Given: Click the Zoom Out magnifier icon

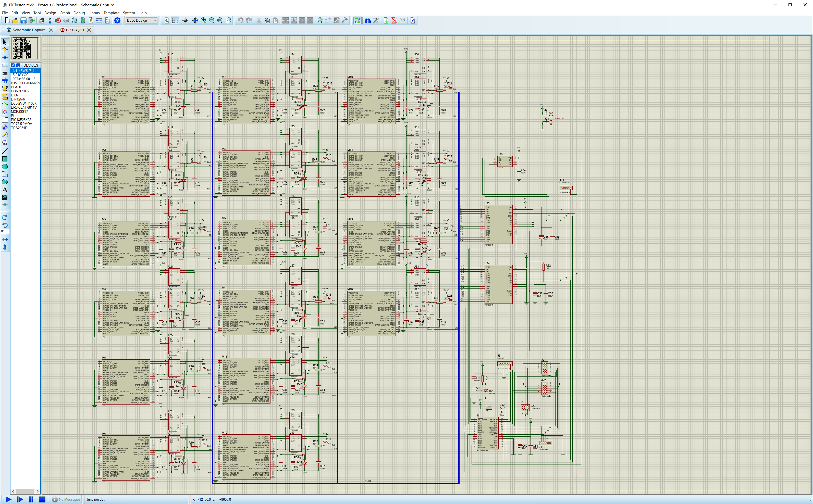Looking at the screenshot, I should [x=212, y=20].
